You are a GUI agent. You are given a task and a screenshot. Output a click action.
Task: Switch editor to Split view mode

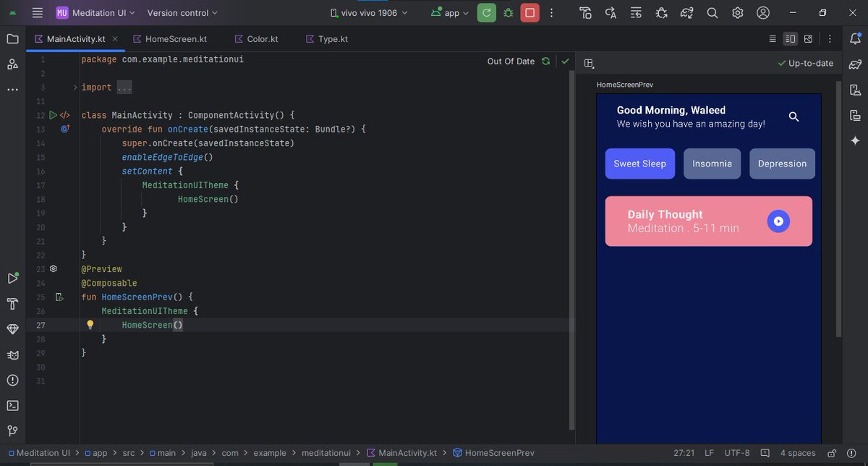[x=791, y=39]
